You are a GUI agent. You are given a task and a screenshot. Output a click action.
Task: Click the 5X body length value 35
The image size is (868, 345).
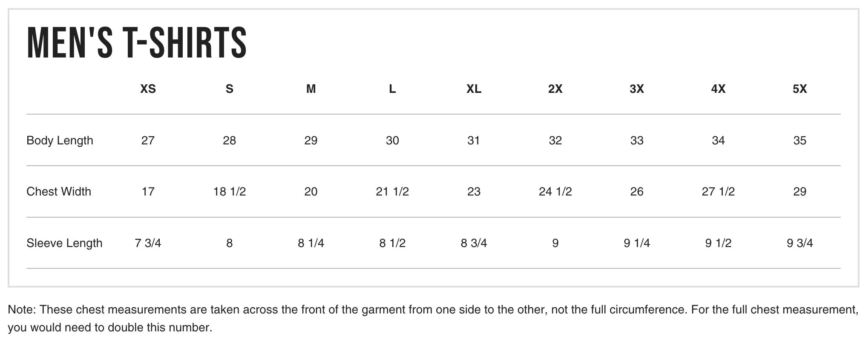(x=799, y=141)
